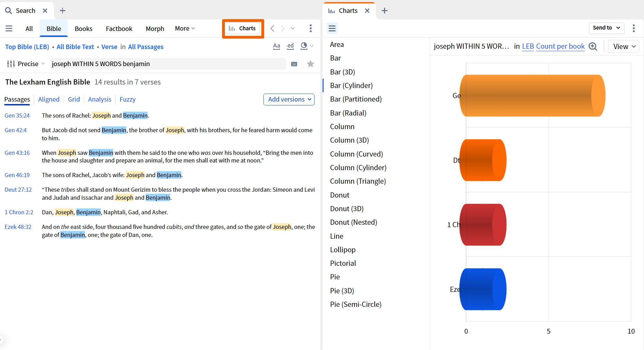Open the Send to dropdown
Viewport: 644px width, 350px height.
(x=606, y=28)
